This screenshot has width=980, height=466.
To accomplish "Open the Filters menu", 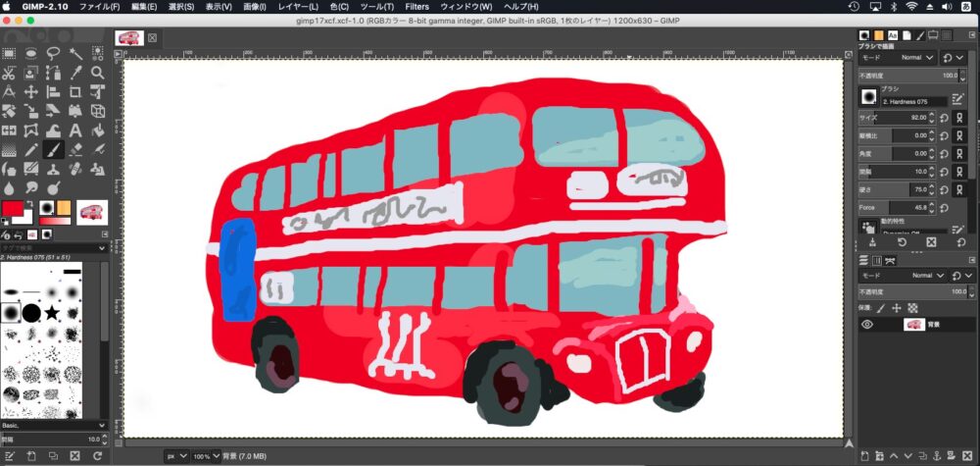I will click(x=416, y=7).
